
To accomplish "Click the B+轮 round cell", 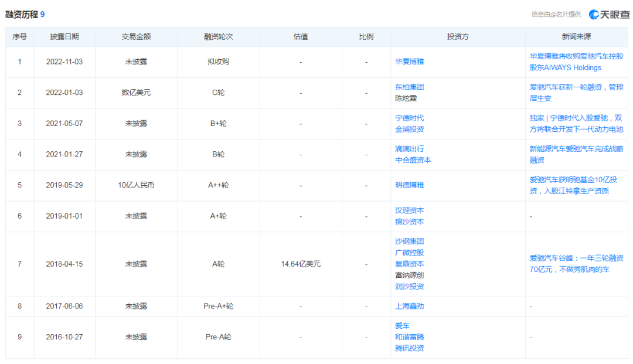I will (x=219, y=124).
